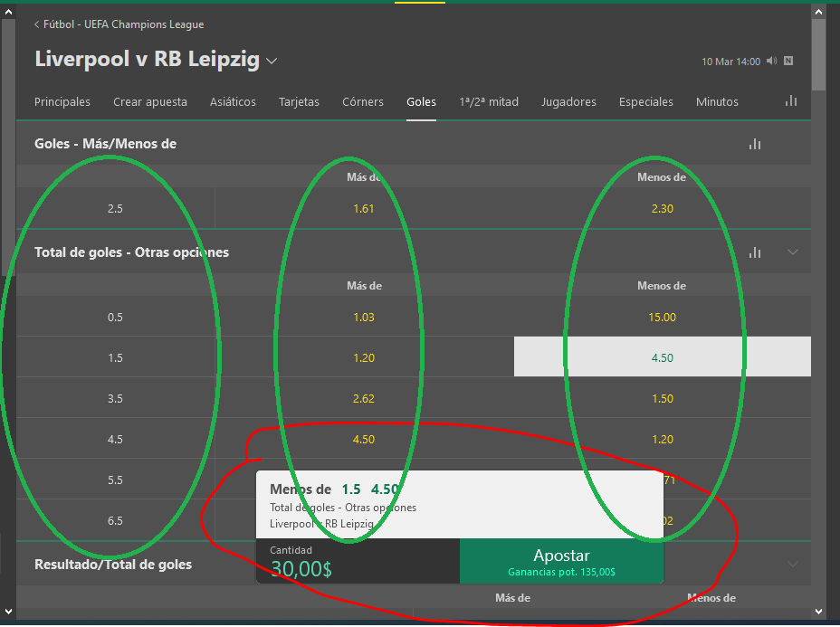Switch to the Tarjetas tab
840x627 pixels.
[x=299, y=101]
